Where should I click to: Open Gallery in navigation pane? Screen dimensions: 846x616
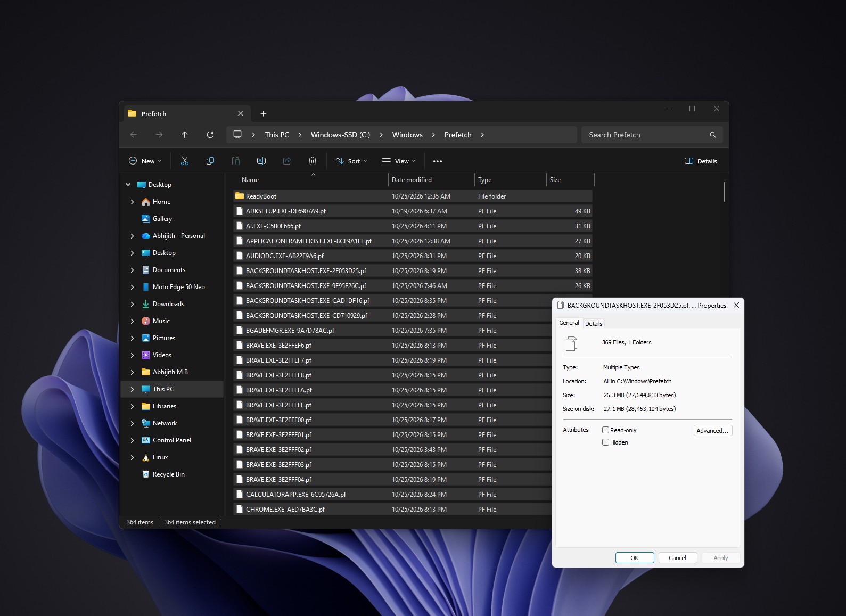coord(162,219)
